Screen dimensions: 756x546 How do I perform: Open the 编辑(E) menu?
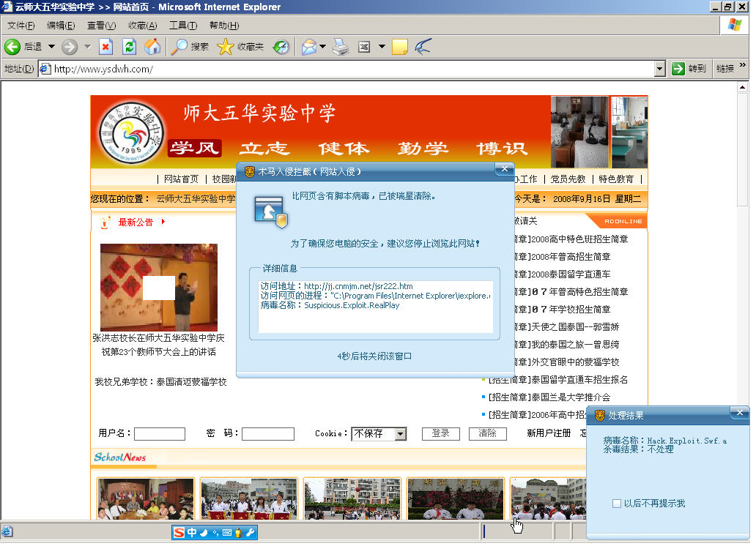click(x=61, y=26)
